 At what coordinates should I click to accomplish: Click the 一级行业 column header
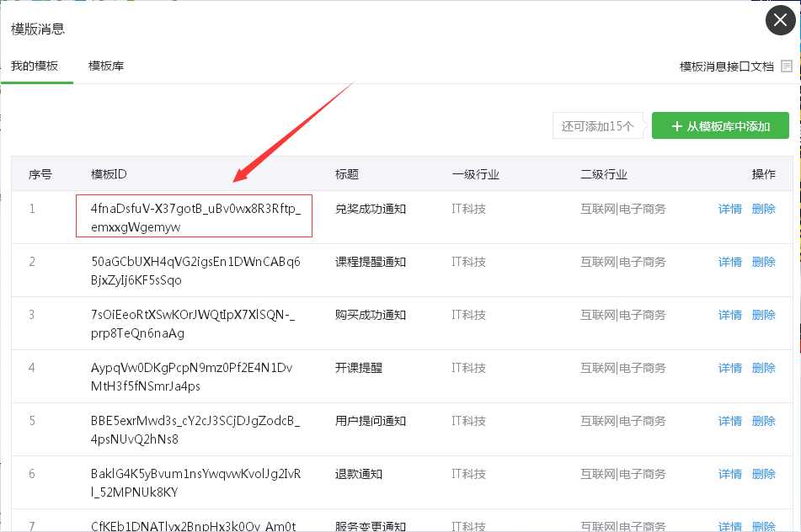pos(475,174)
